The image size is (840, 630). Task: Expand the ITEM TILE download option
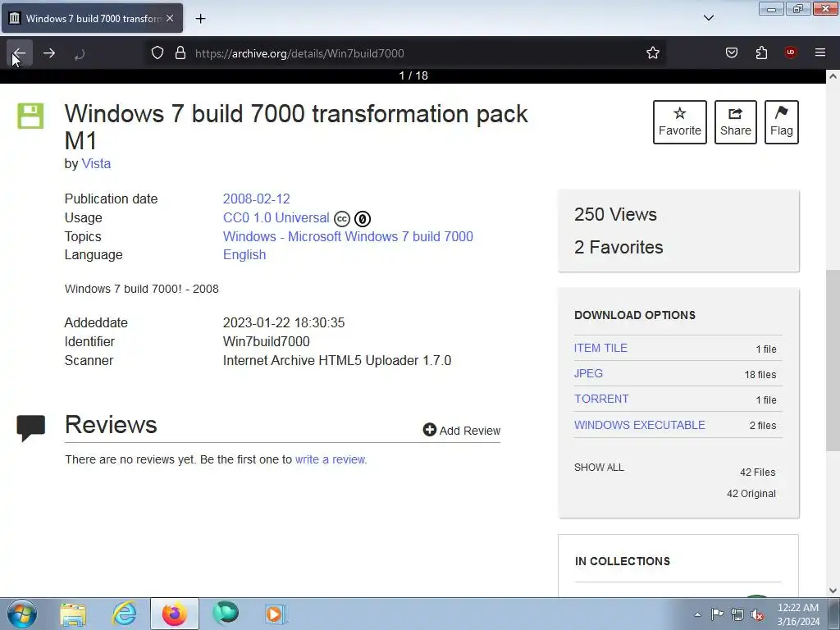(x=600, y=348)
